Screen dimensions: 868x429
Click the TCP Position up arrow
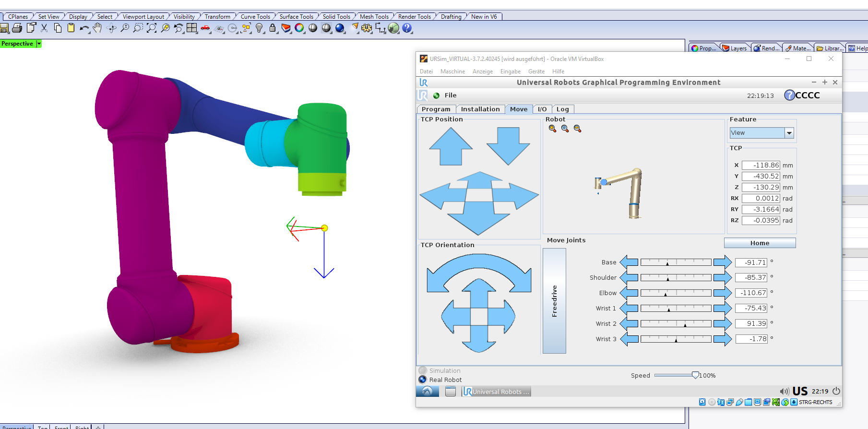451,146
